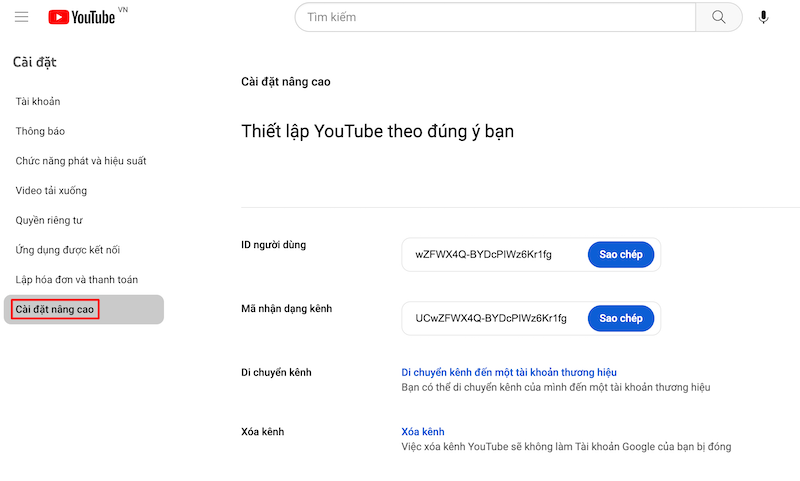Image resolution: width=800 pixels, height=481 pixels.
Task: Start voice search with microphone icon
Action: 763,17
